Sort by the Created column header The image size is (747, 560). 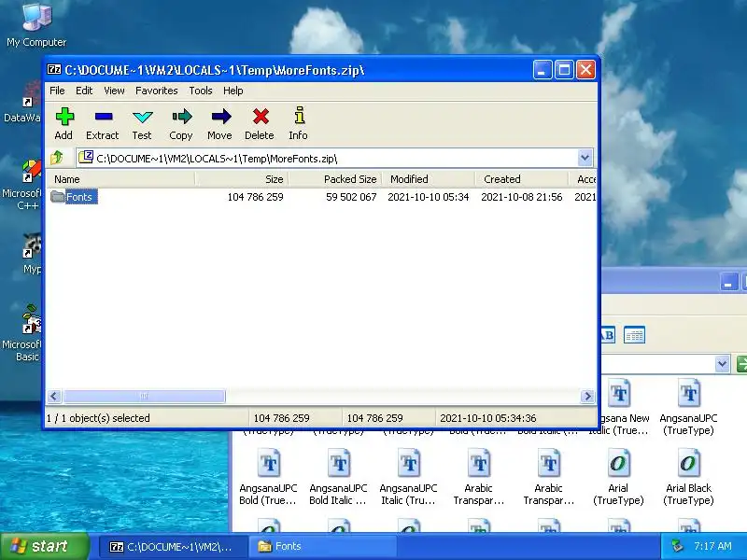click(x=522, y=179)
